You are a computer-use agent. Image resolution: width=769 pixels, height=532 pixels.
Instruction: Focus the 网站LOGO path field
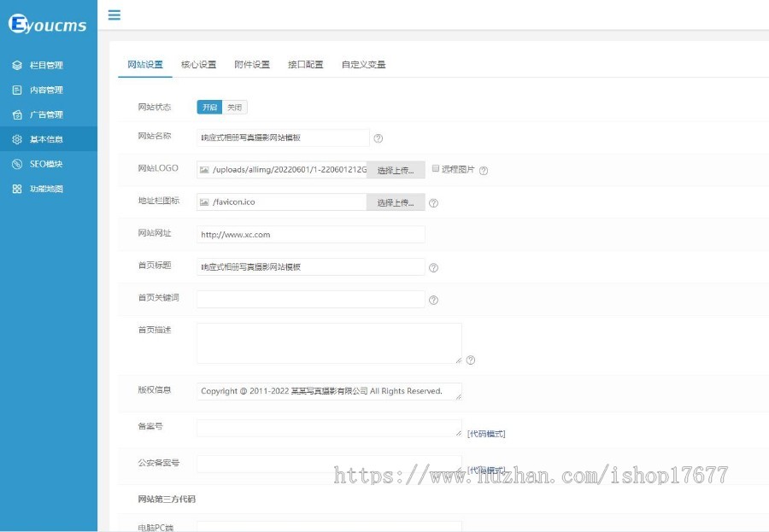click(281, 170)
